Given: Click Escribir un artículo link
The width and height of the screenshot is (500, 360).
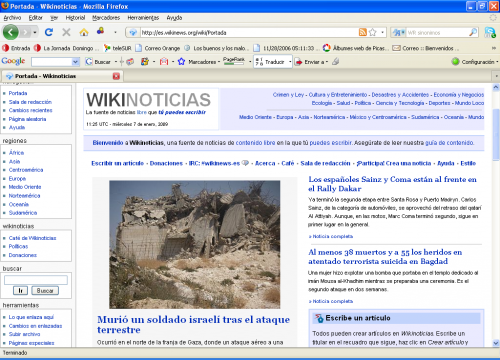Looking at the screenshot, I should (x=118, y=163).
